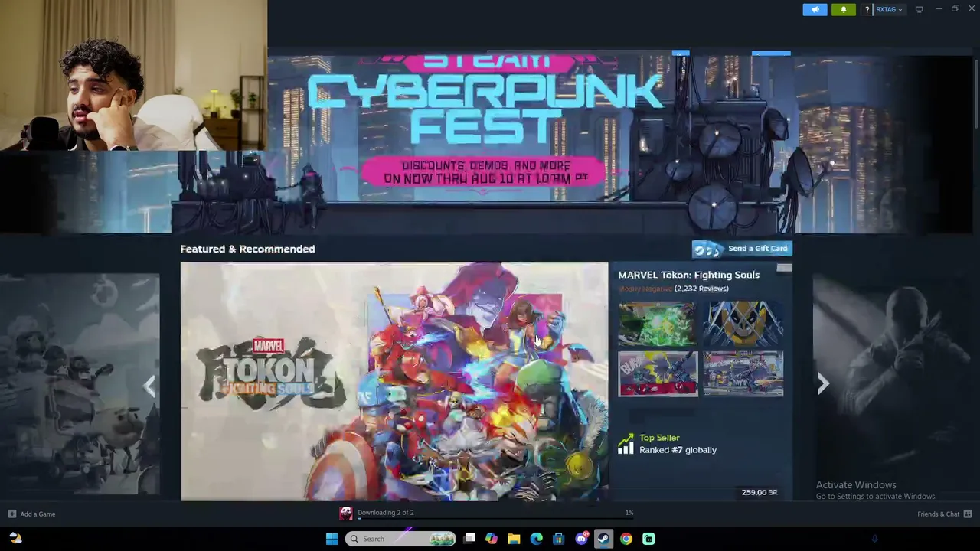Select the street fight screenshot thumbnail
Screen dimensions: 980x551
pos(743,373)
